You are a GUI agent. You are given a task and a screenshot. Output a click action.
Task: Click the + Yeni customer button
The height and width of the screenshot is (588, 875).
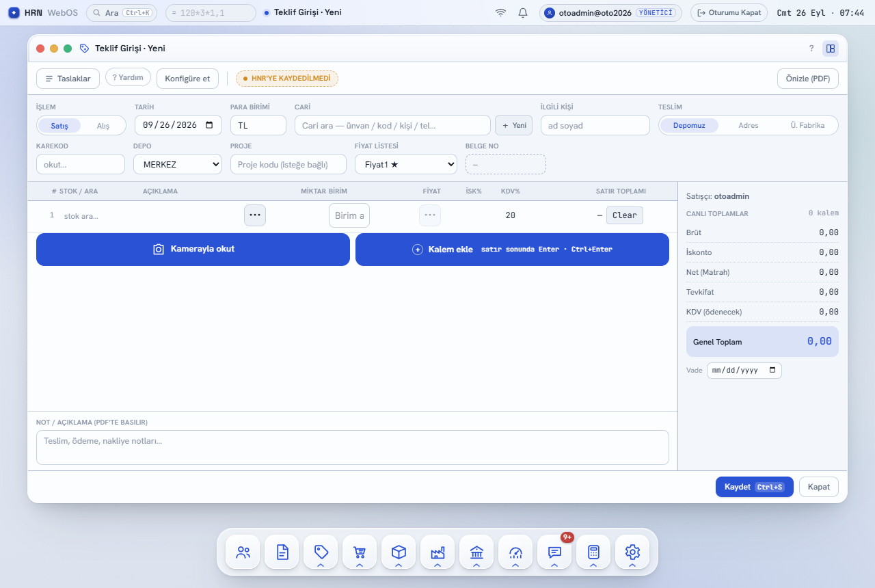pyautogui.click(x=513, y=125)
